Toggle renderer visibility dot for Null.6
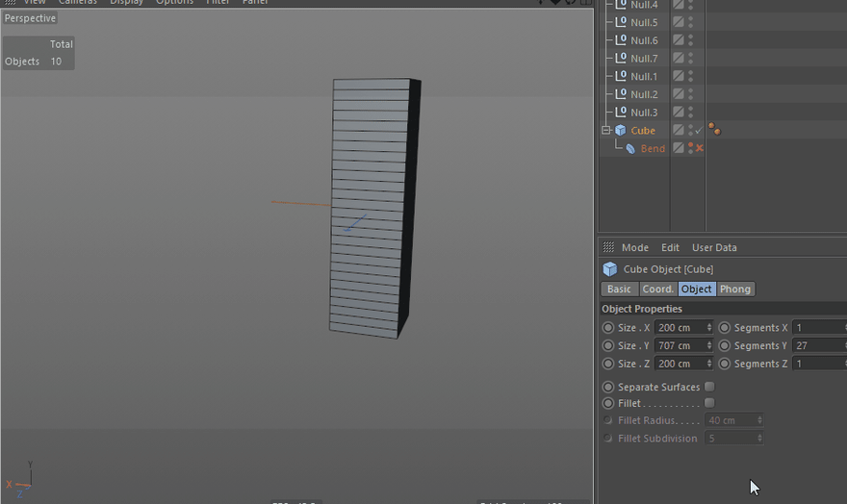847x504 pixels. coord(691,43)
